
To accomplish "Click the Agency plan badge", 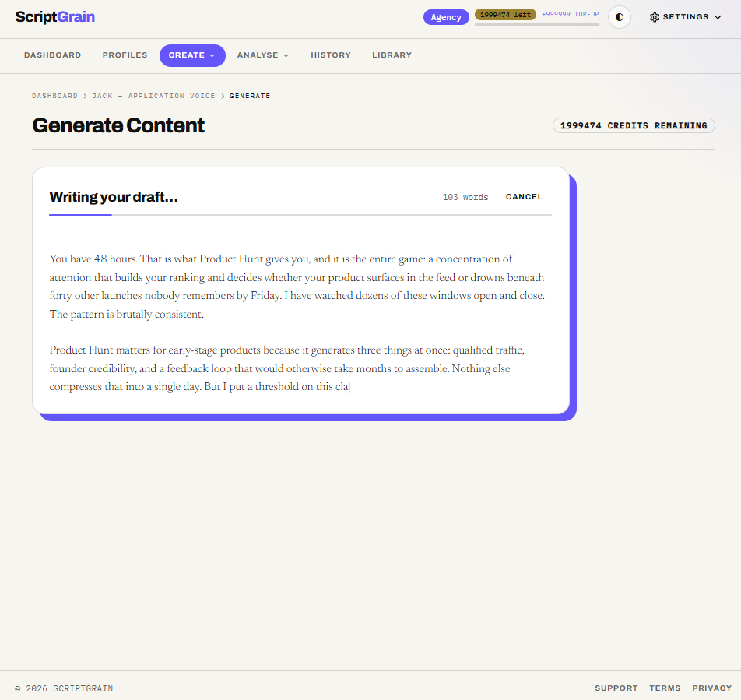I will tap(446, 17).
